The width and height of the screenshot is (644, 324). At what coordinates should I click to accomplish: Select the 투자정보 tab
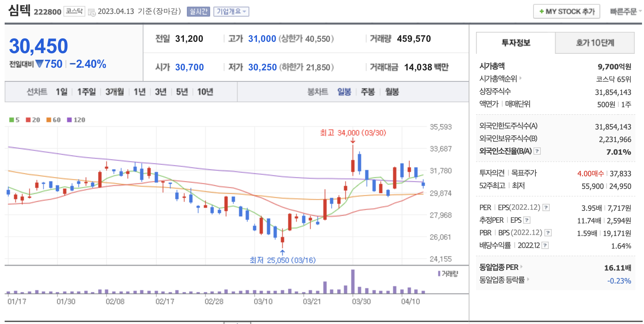click(x=516, y=43)
